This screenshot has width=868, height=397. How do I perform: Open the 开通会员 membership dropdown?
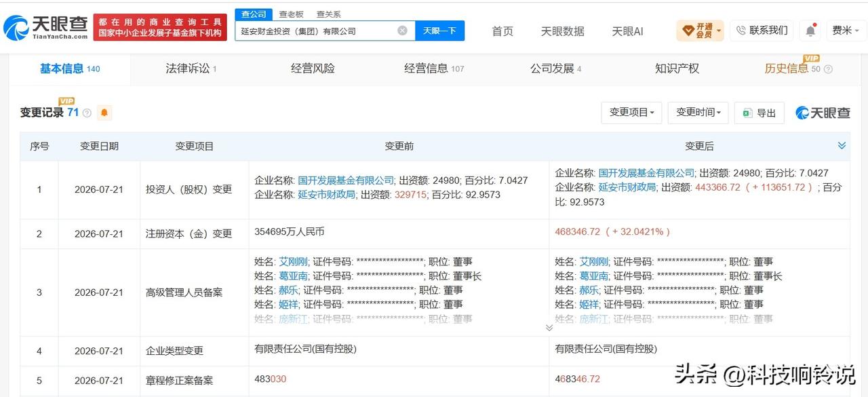700,31
